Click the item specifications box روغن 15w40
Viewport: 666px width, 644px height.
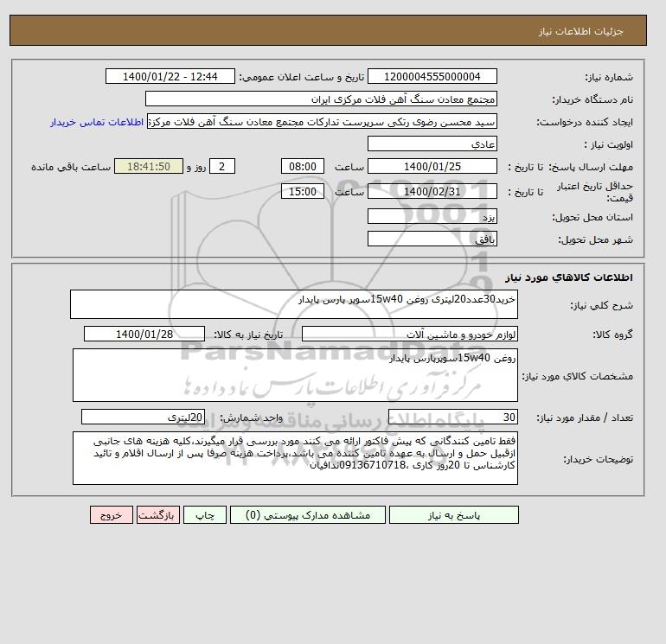coord(295,375)
